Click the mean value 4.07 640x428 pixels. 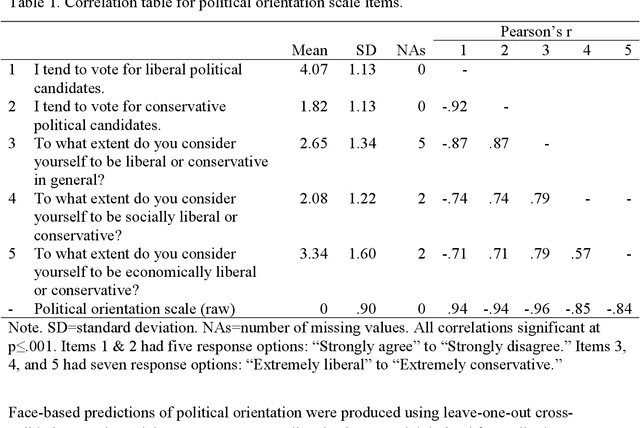[313, 70]
